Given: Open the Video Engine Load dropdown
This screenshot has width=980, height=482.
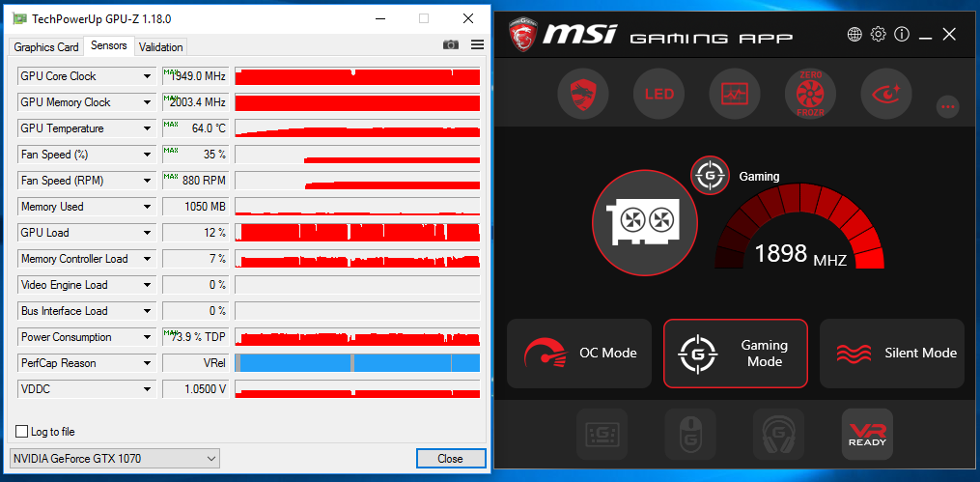Looking at the screenshot, I should point(148,285).
